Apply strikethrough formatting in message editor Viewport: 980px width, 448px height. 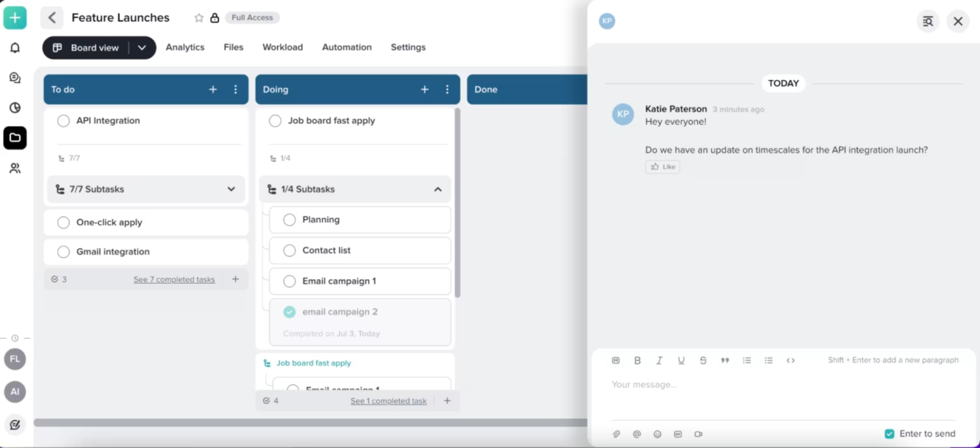[703, 360]
